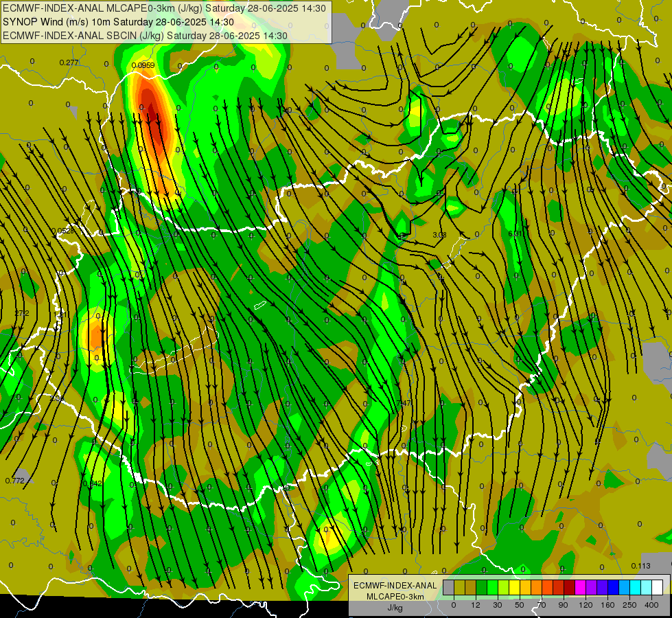Click the pure blue swatch right of 160

614,587
